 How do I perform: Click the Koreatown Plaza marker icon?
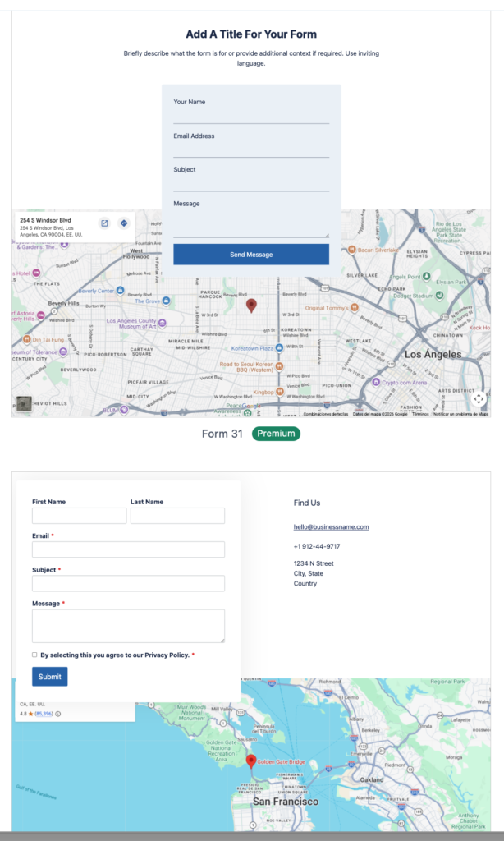[x=279, y=348]
